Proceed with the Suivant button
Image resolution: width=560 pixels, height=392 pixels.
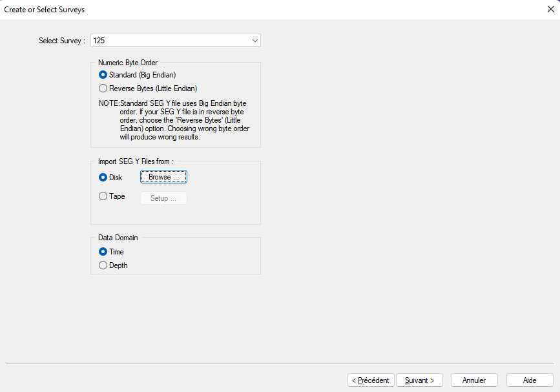pyautogui.click(x=419, y=380)
